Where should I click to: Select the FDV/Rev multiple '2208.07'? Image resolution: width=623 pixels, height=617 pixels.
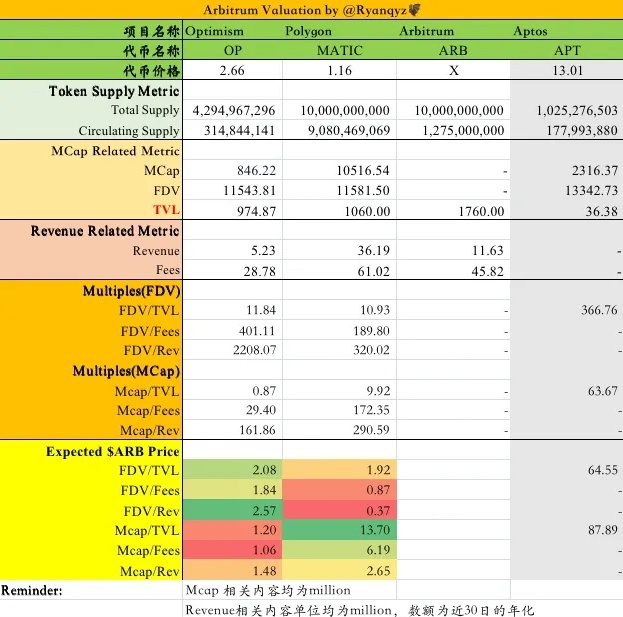pyautogui.click(x=254, y=350)
